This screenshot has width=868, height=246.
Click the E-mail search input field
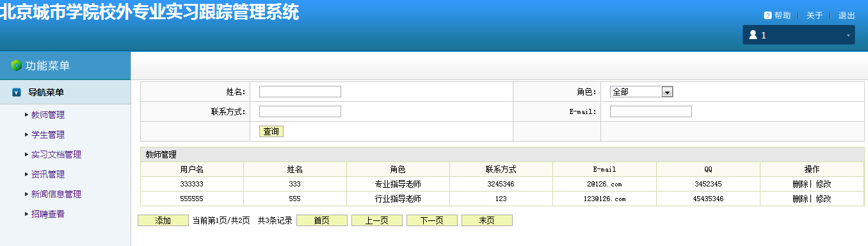pos(651,111)
